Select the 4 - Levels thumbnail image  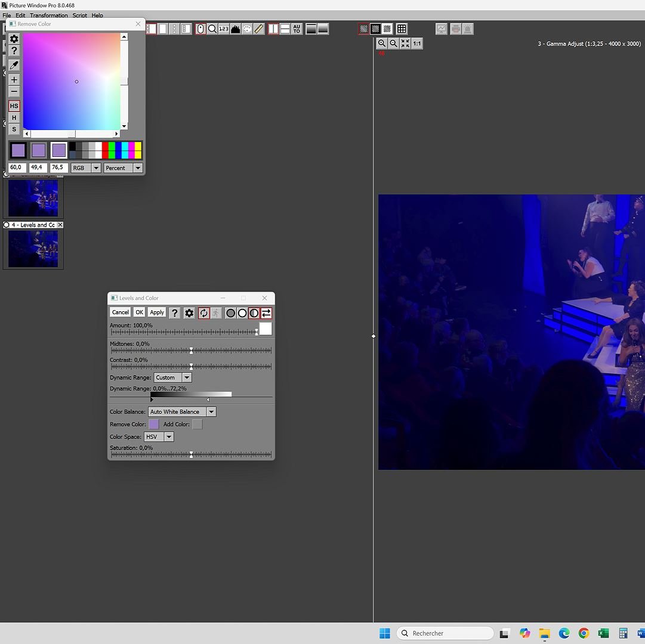point(33,247)
